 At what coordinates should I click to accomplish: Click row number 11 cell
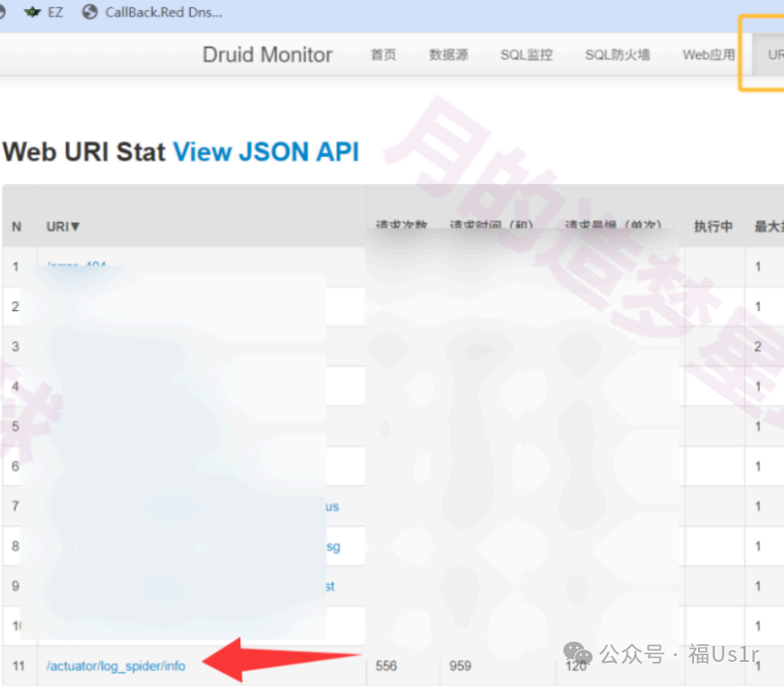coord(18,665)
